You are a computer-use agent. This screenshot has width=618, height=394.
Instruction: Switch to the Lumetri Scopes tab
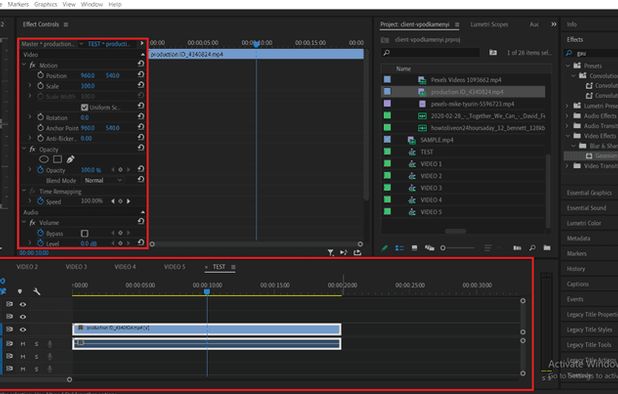pyautogui.click(x=489, y=24)
